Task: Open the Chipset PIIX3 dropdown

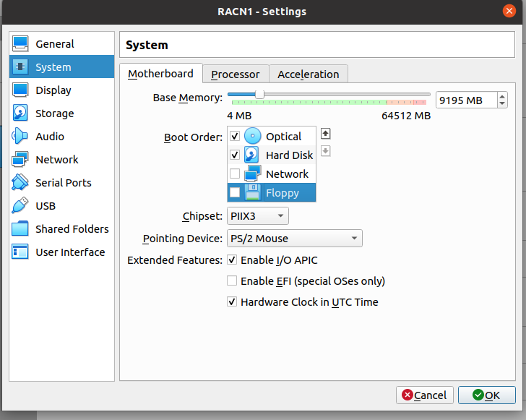Action: click(258, 216)
